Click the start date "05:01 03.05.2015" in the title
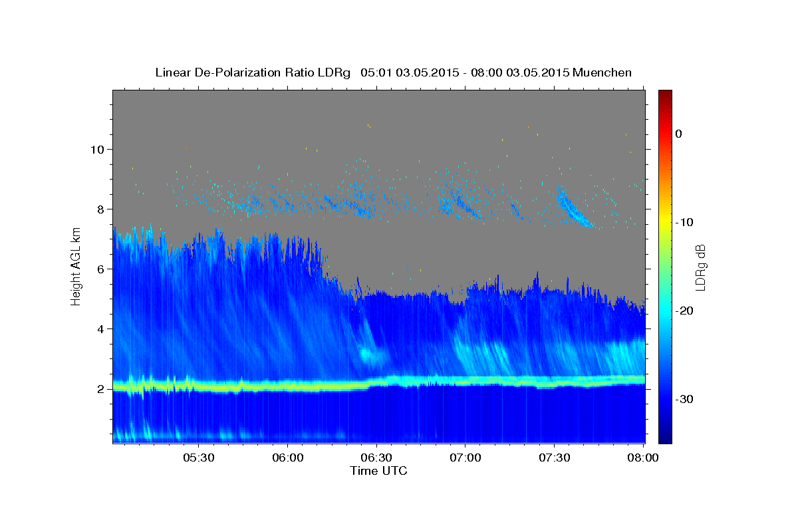This screenshot has width=798, height=532. (x=409, y=72)
